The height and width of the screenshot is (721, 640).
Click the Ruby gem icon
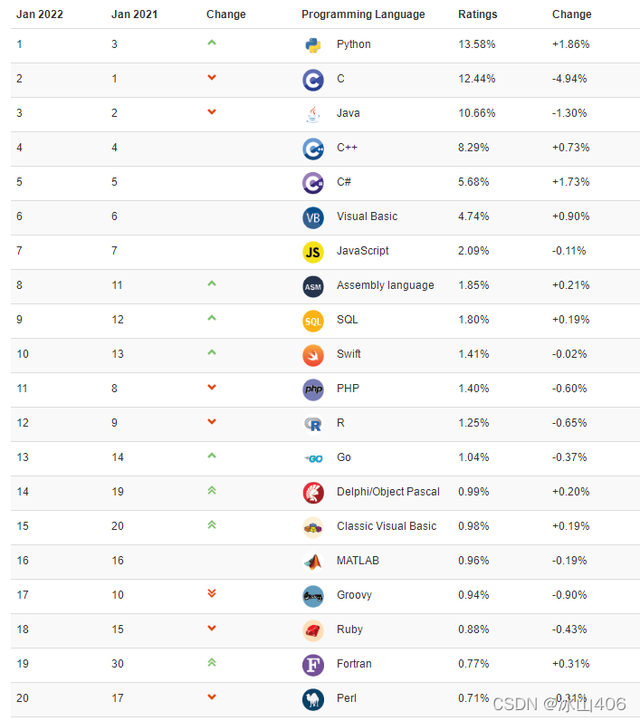313,630
